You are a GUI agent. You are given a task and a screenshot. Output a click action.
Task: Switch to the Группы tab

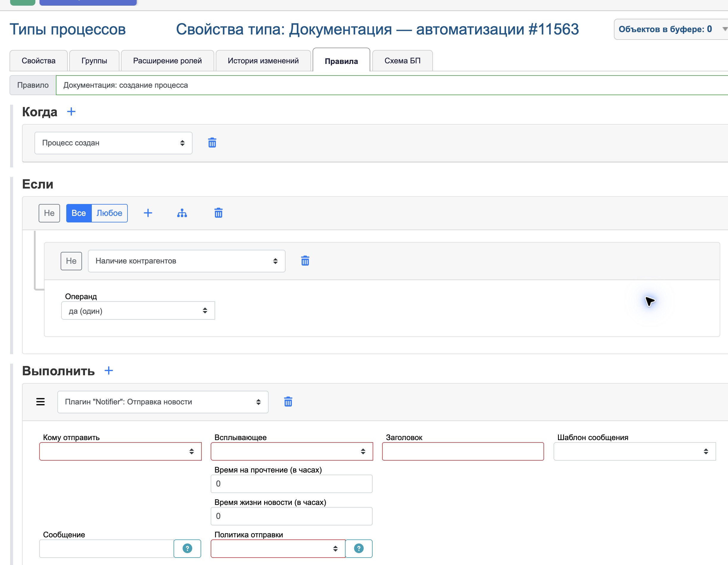[94, 61]
